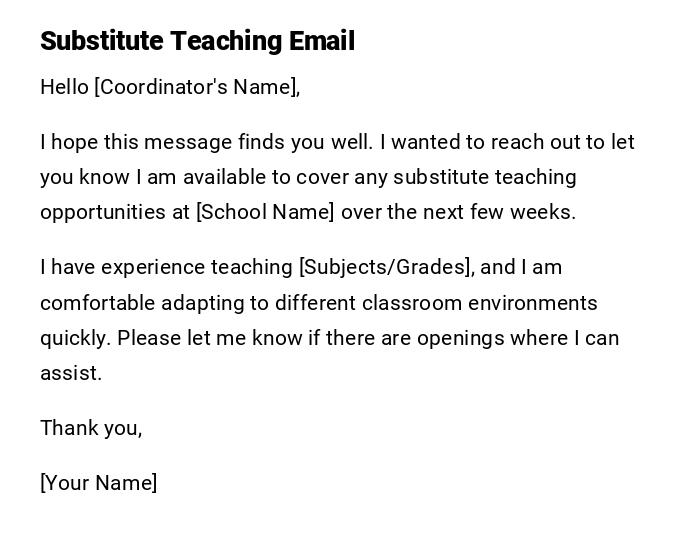700x546 pixels.
Task: Select the [Coordinator's Name] placeholder
Action: coord(196,87)
